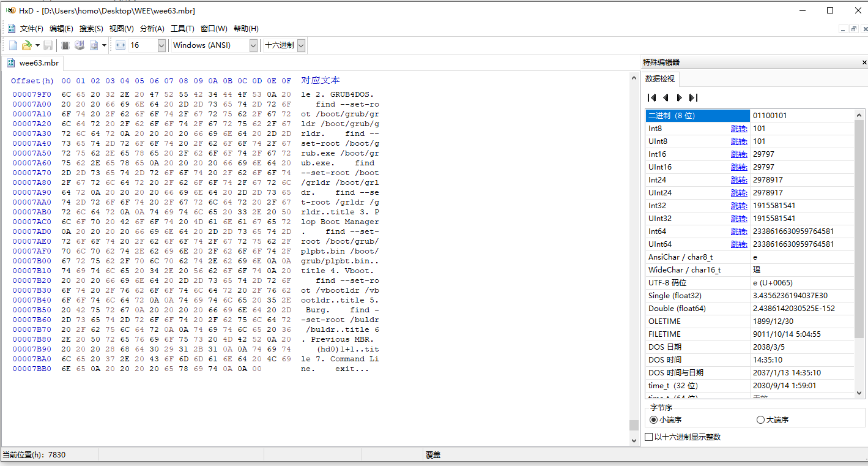
Task: Click the Open file folder icon
Action: [26, 45]
